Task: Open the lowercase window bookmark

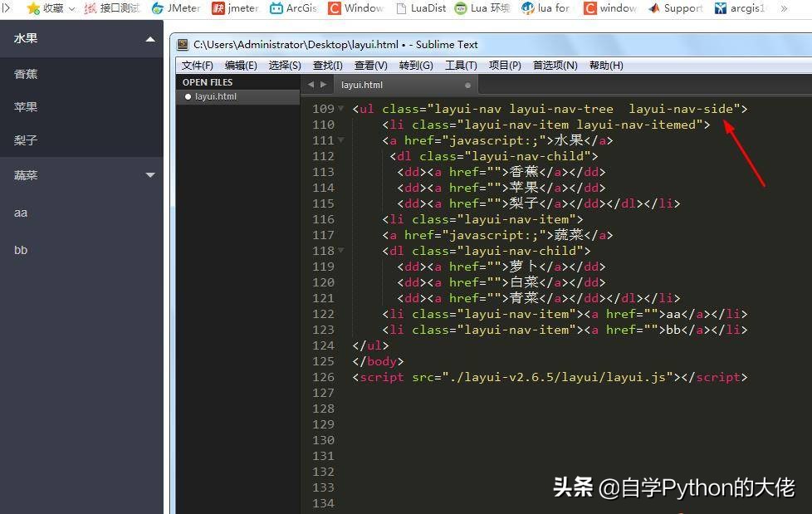Action: click(610, 7)
